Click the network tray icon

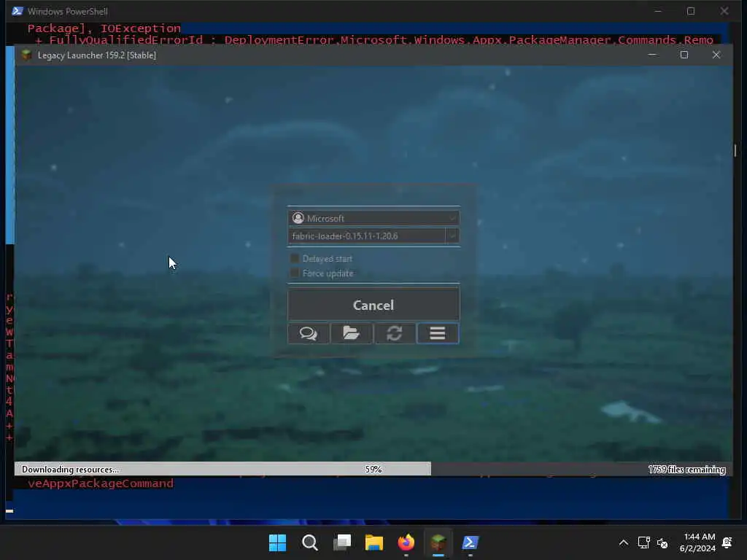click(x=643, y=542)
